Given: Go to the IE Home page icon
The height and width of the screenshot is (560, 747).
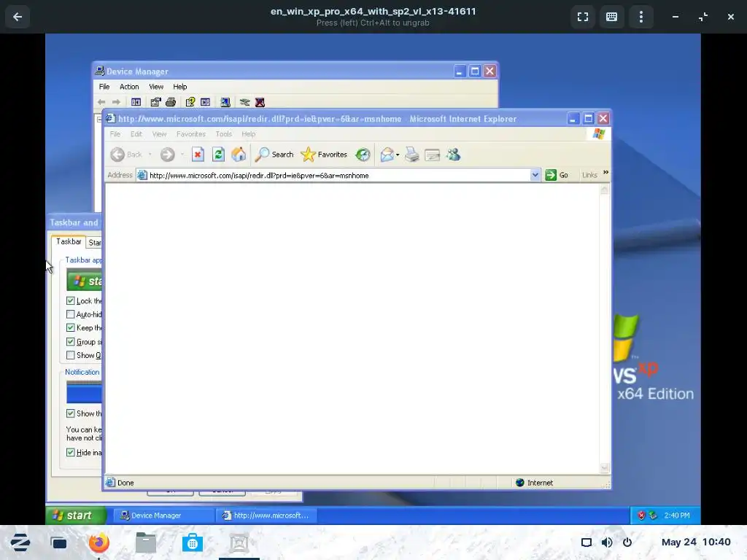Looking at the screenshot, I should [239, 155].
